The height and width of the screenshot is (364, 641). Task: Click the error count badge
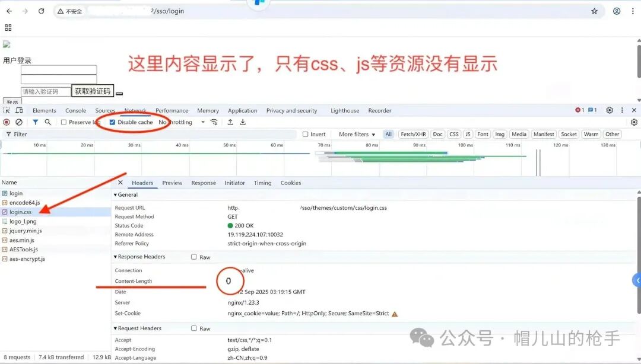point(579,110)
